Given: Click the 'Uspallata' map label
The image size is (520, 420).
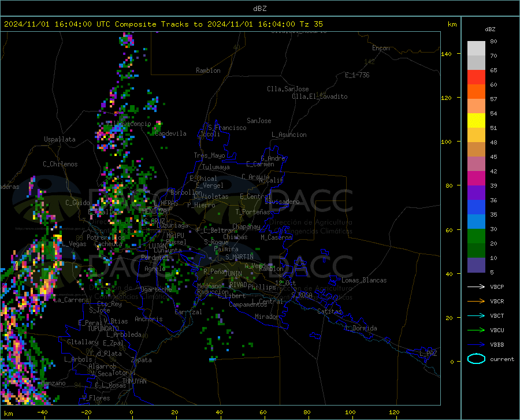Looking at the screenshot, I should [x=60, y=139].
